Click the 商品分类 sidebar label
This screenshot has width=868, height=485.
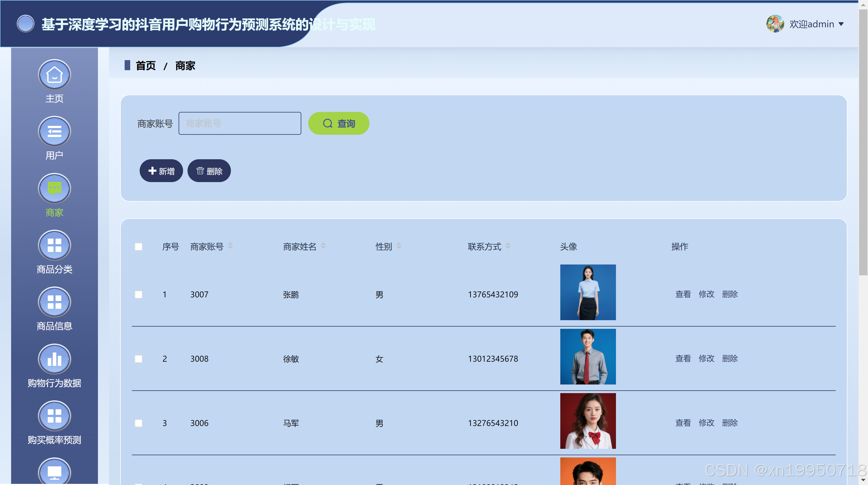[x=54, y=270]
